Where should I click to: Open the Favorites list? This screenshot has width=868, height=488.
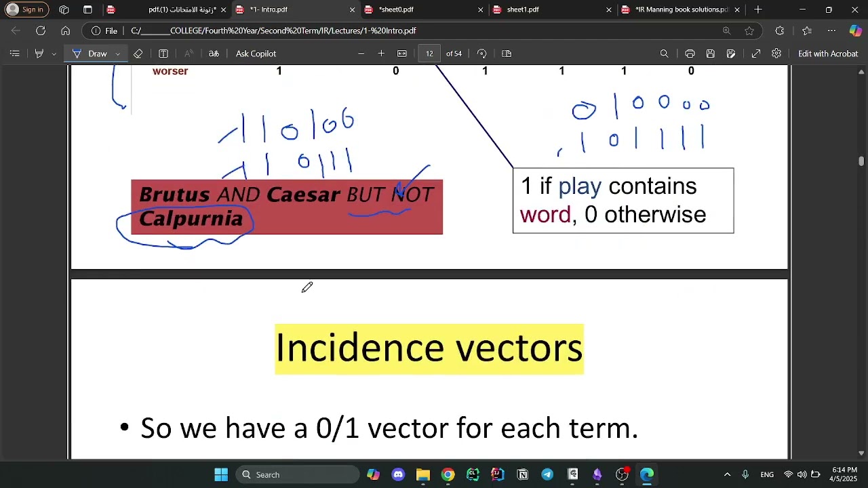point(806,30)
